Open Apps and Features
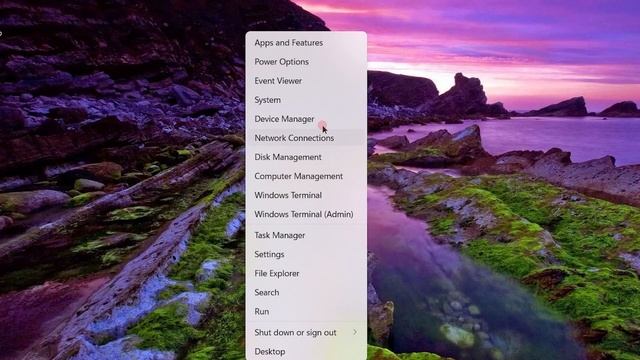Image resolution: width=640 pixels, height=360 pixels. pyautogui.click(x=306, y=42)
